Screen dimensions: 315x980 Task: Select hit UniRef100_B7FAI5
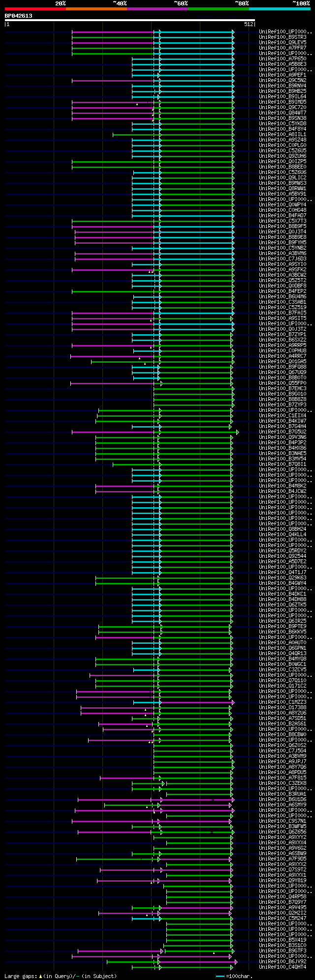[x=283, y=313]
